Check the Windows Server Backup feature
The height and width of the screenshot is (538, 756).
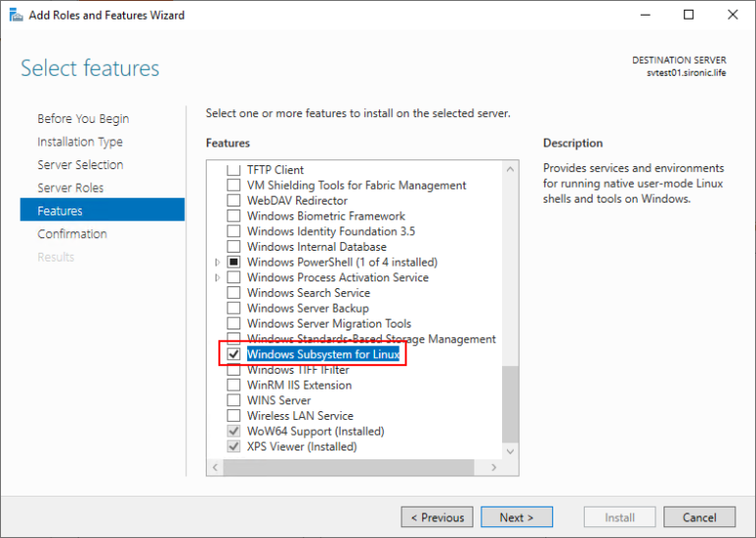pyautogui.click(x=233, y=308)
